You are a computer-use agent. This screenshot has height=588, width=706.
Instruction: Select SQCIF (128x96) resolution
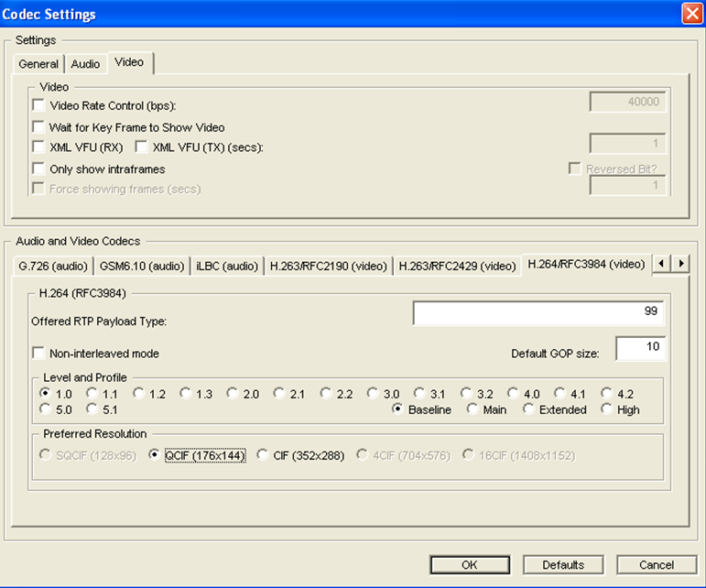coord(45,454)
